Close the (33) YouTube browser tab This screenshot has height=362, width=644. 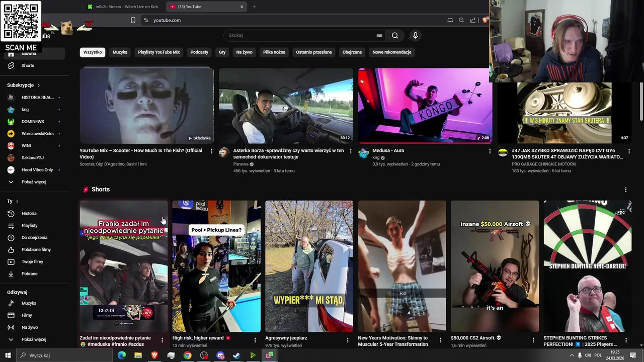[x=242, y=7]
